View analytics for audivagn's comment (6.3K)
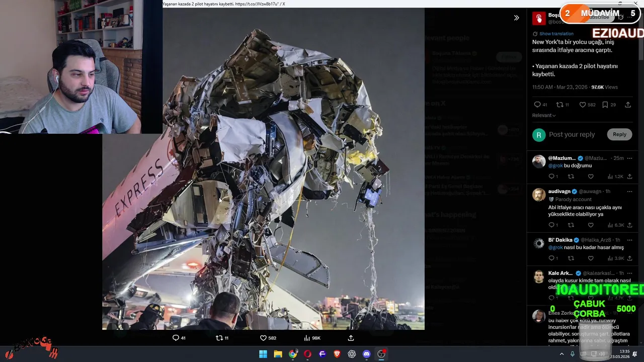644x362 pixels. [x=615, y=225]
